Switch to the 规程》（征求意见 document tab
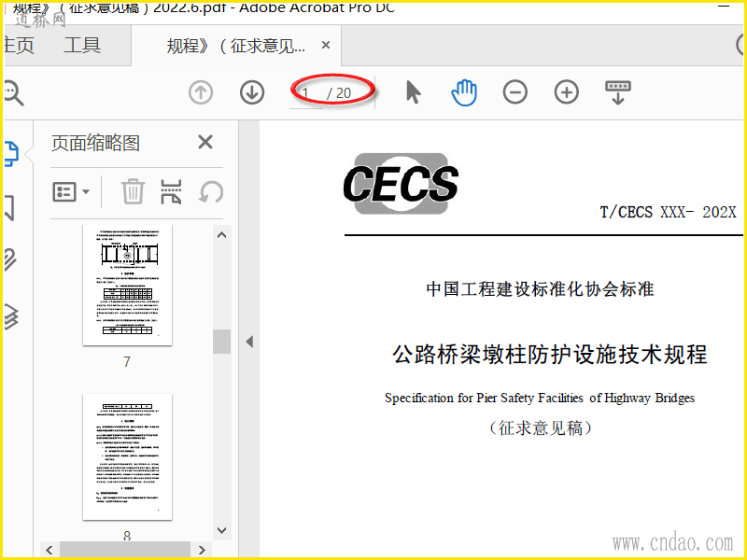 pos(235,46)
